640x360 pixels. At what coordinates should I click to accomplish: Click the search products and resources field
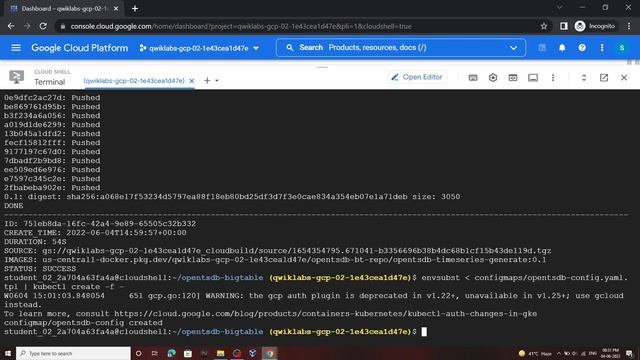point(400,48)
